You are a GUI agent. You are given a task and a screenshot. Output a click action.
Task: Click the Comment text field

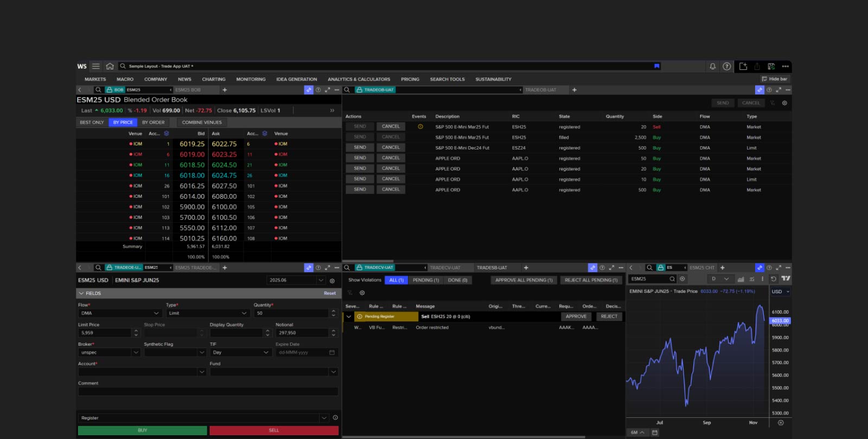(x=208, y=391)
